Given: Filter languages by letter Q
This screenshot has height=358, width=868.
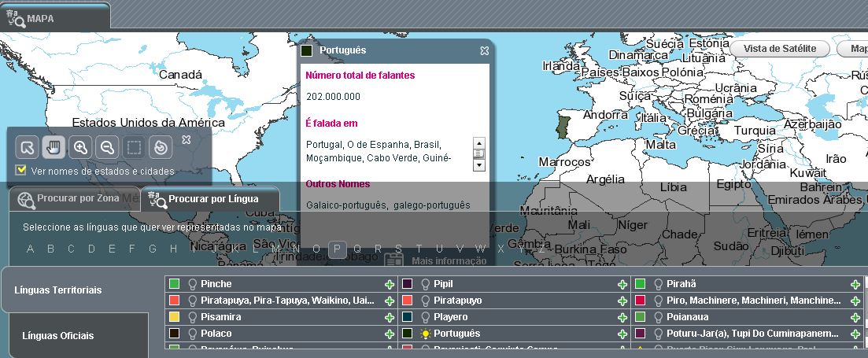Looking at the screenshot, I should 357,249.
